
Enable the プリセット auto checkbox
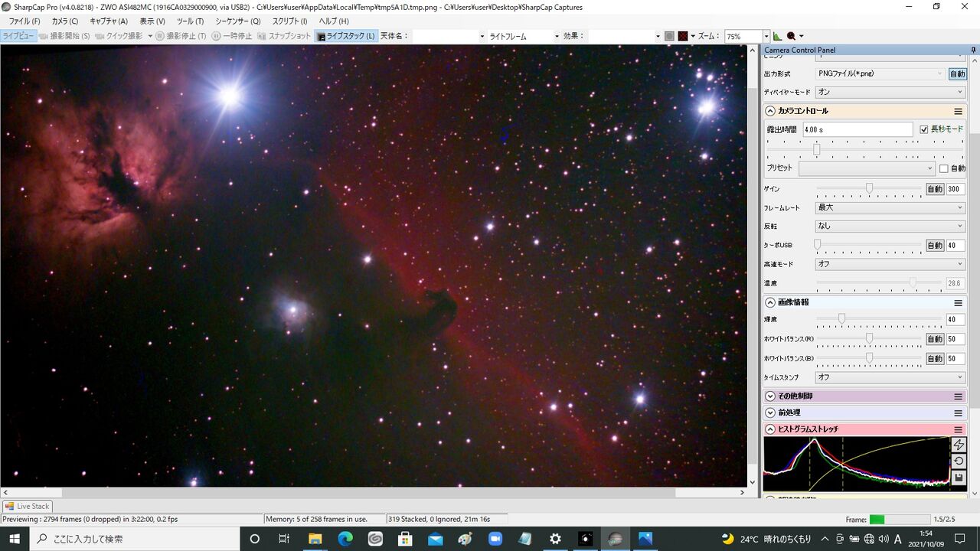943,168
